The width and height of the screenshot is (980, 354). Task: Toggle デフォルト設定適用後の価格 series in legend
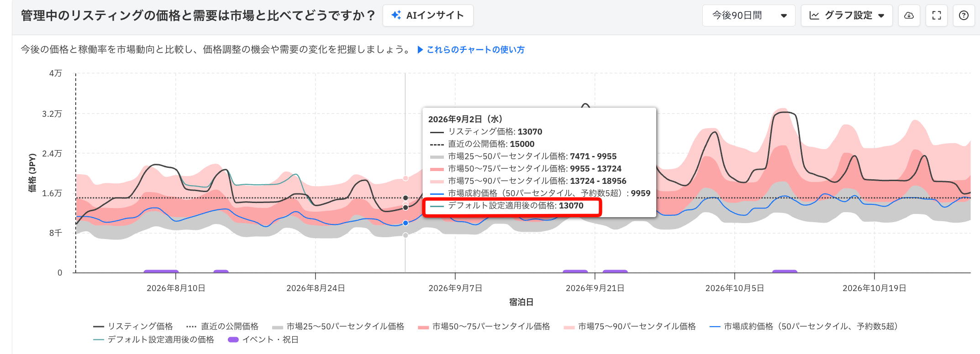[x=153, y=339]
